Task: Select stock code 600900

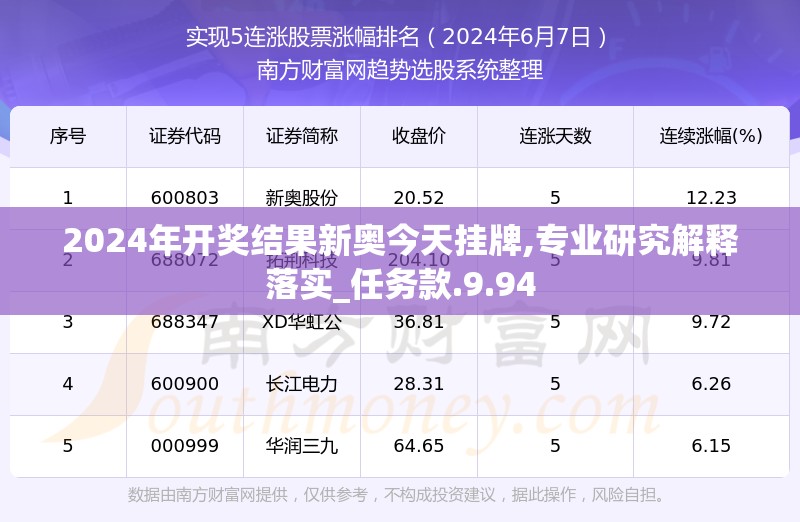Action: click(x=185, y=384)
